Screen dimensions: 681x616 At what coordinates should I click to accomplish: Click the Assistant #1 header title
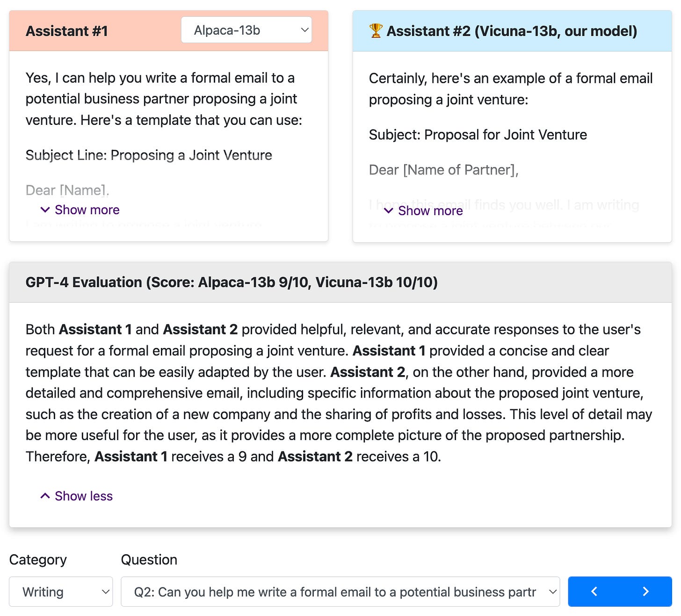coord(67,31)
